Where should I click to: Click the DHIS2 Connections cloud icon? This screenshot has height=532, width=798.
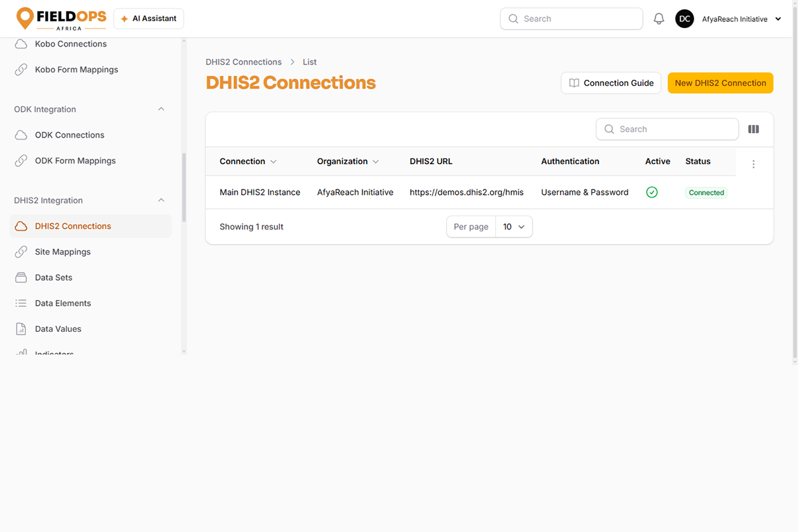point(21,226)
